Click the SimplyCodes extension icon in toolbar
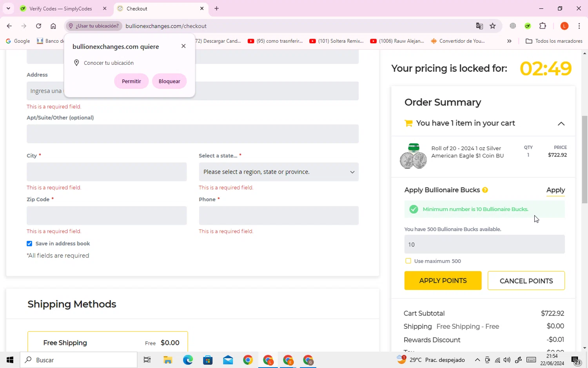This screenshot has height=368, width=588. click(x=528, y=26)
